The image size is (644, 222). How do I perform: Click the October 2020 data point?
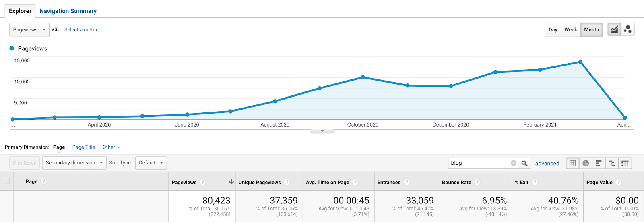tap(363, 77)
